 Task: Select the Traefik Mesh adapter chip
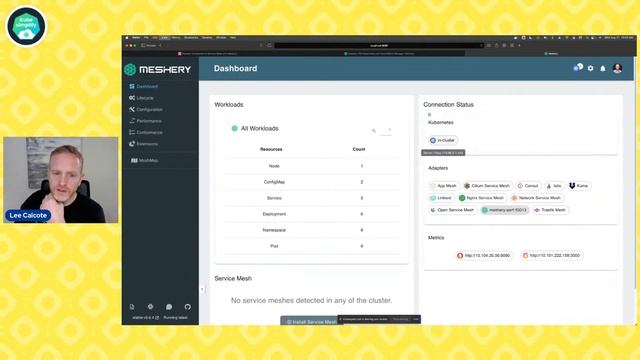click(x=550, y=210)
